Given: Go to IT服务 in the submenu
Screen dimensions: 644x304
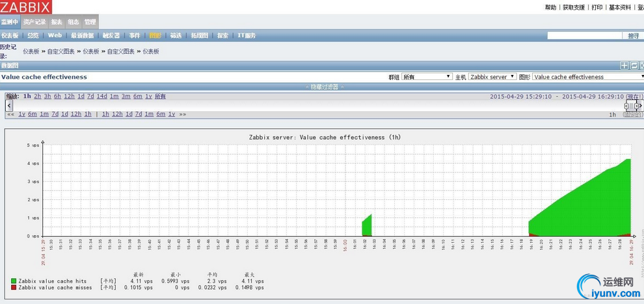Looking at the screenshot, I should [x=247, y=36].
